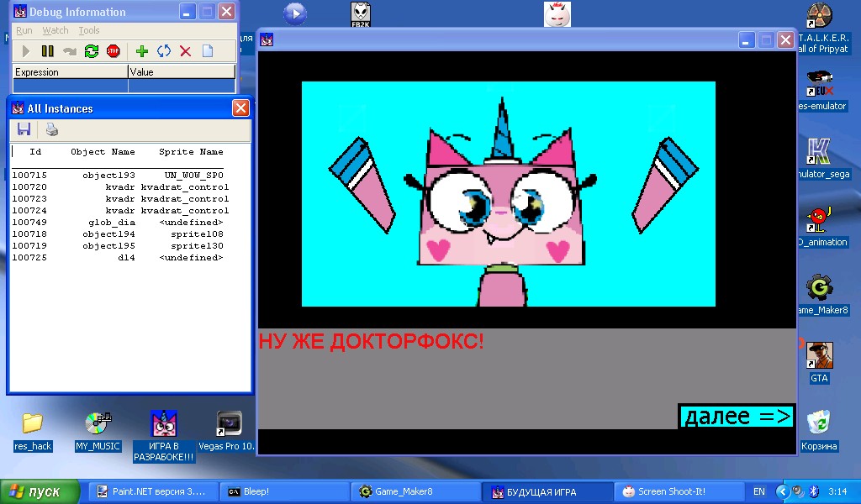Select instance row 100749 glob_dia

(x=118, y=222)
